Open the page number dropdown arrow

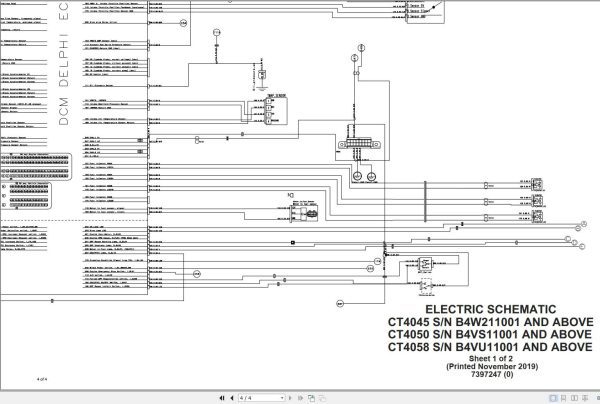pos(282,398)
